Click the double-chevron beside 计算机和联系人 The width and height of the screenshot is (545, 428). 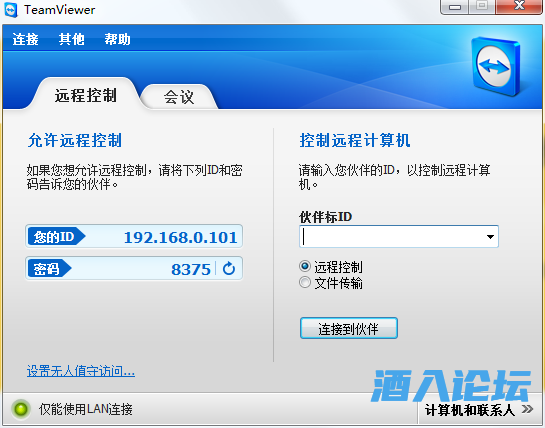coord(527,409)
